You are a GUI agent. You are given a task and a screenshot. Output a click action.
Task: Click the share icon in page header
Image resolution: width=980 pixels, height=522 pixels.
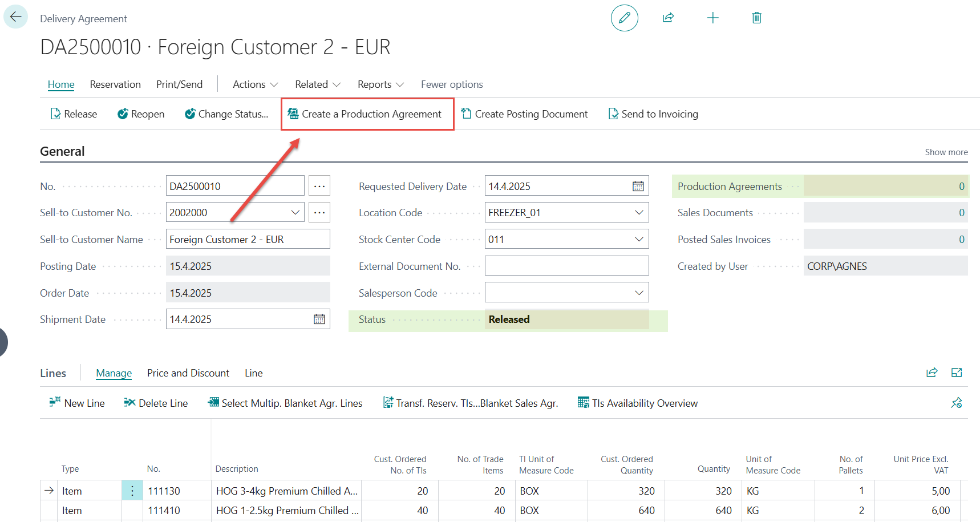pos(668,18)
